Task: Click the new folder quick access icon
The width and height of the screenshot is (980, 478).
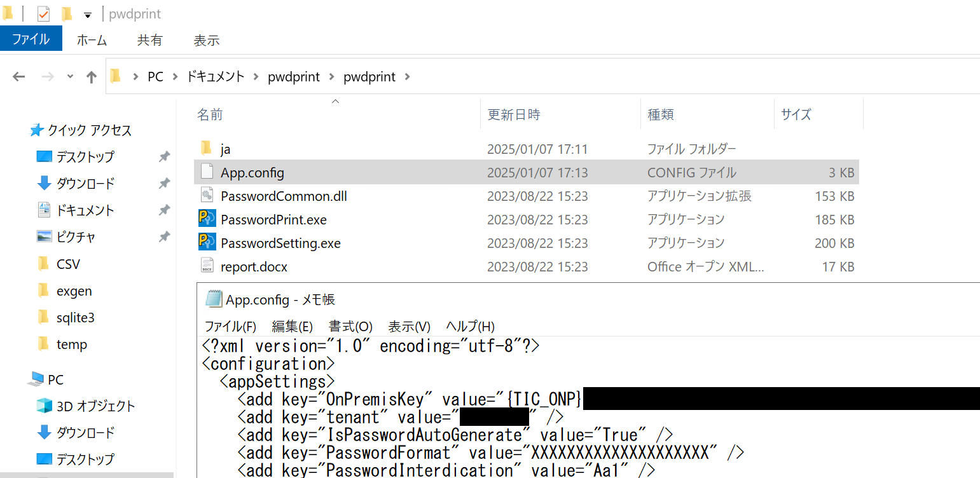Action: [66, 13]
